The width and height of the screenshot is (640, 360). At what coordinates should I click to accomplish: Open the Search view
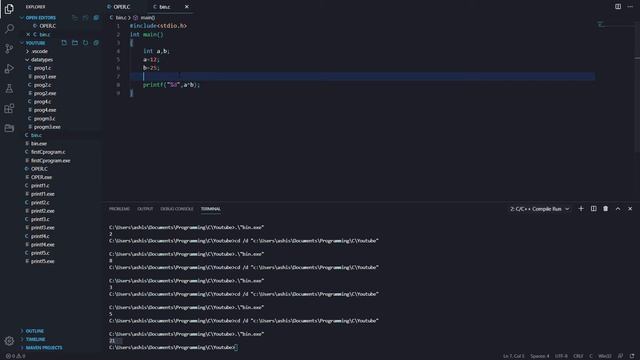pos(9,29)
